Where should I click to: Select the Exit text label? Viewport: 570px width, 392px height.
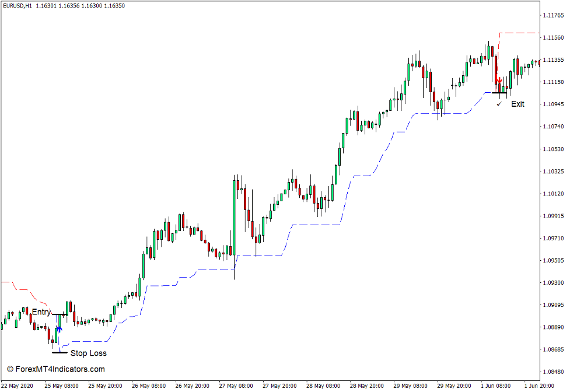[518, 104]
